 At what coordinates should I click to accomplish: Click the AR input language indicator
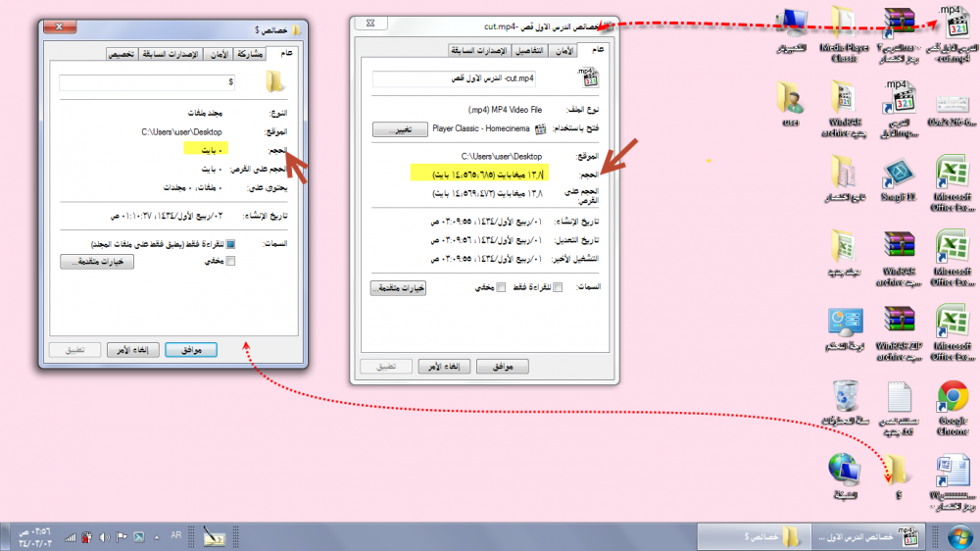pyautogui.click(x=176, y=536)
